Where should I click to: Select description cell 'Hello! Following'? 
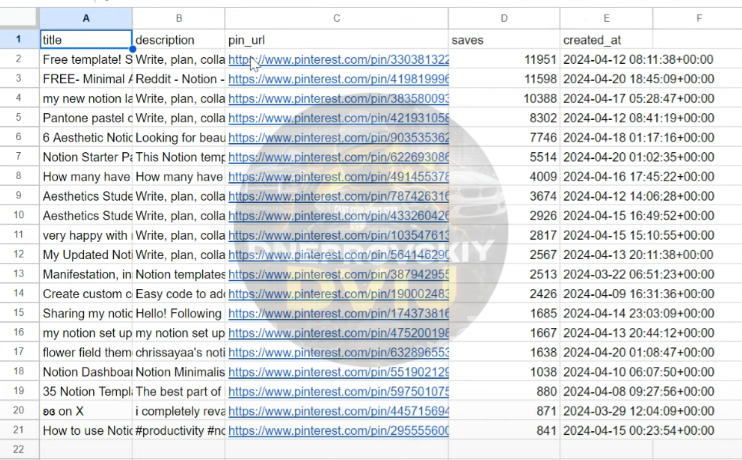pyautogui.click(x=179, y=313)
